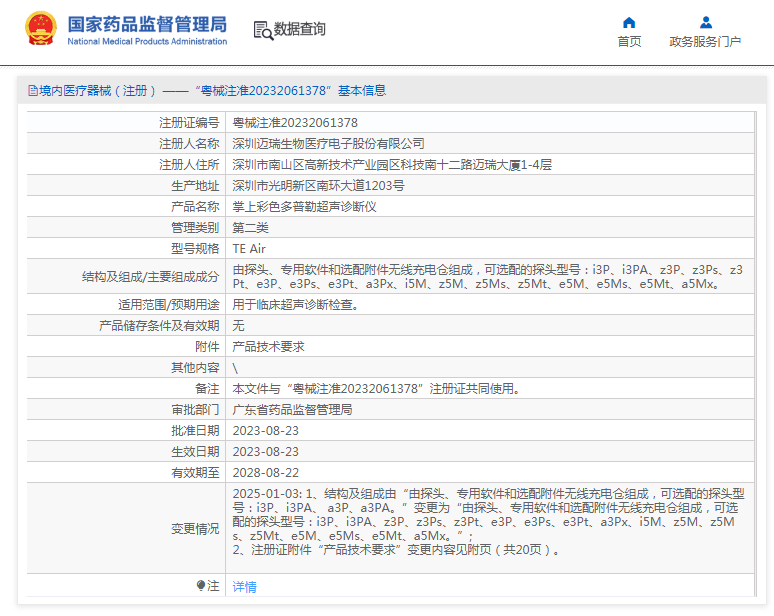The width and height of the screenshot is (774, 616).
Task: Select 无 storage conditions value
Action: point(238,325)
